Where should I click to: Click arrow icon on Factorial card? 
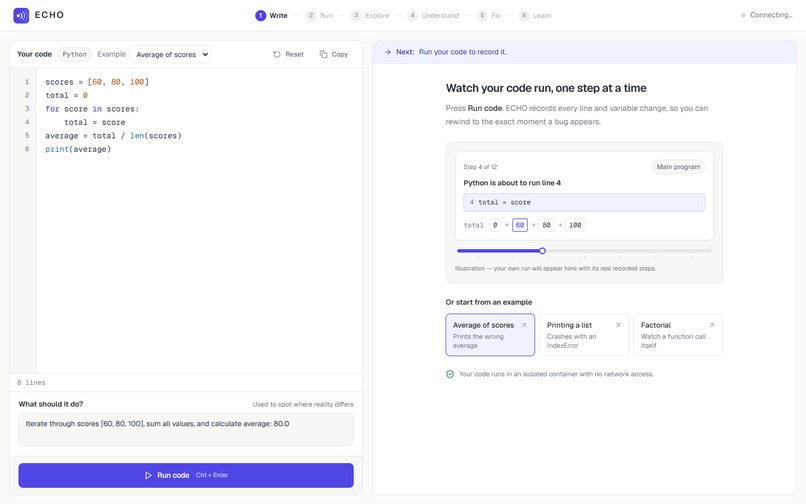(x=712, y=325)
